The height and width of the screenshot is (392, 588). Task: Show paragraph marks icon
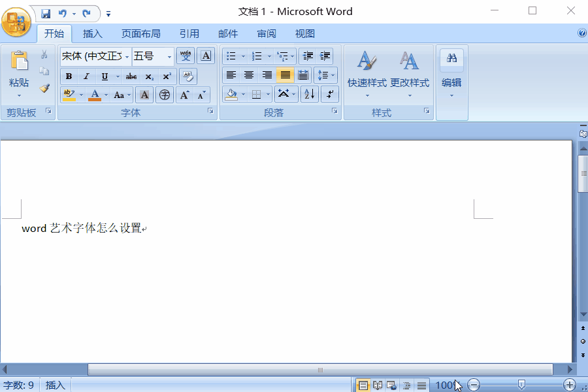click(x=331, y=94)
